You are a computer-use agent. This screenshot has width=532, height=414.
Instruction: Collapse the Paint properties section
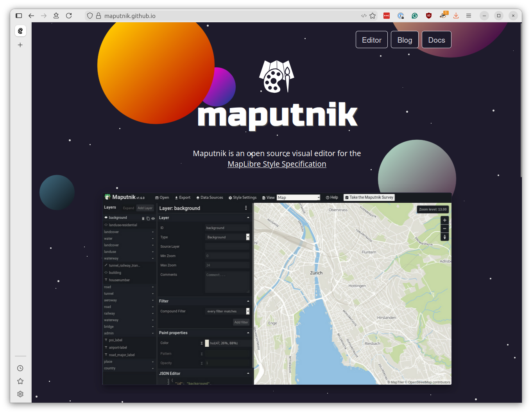coord(249,333)
